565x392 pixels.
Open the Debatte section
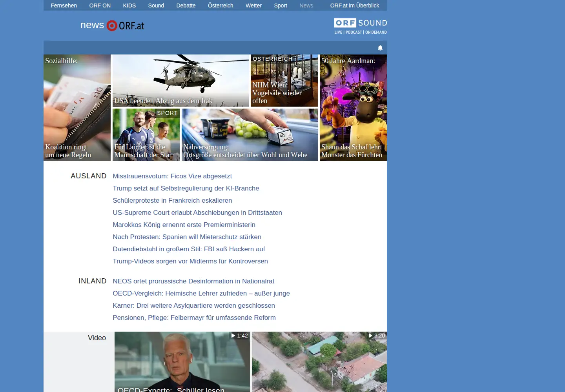pos(186,5)
